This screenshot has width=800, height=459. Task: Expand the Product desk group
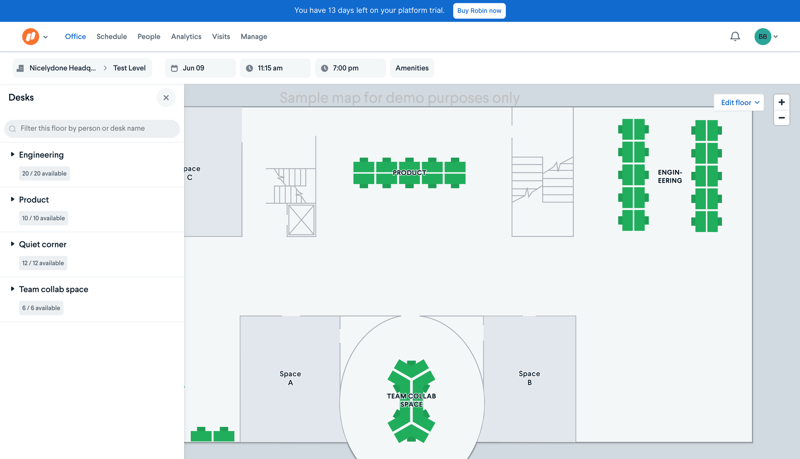[x=12, y=199]
